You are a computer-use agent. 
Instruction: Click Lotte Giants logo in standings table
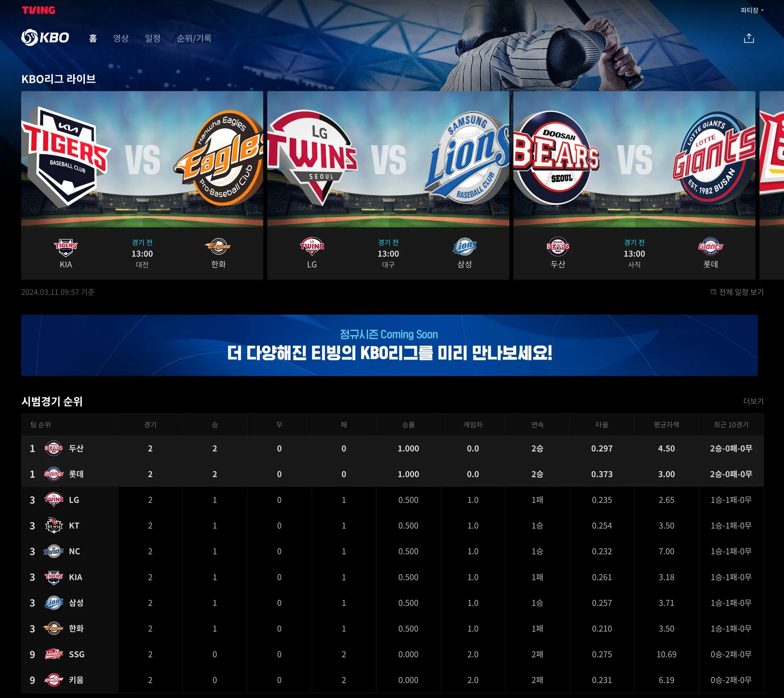click(x=54, y=474)
